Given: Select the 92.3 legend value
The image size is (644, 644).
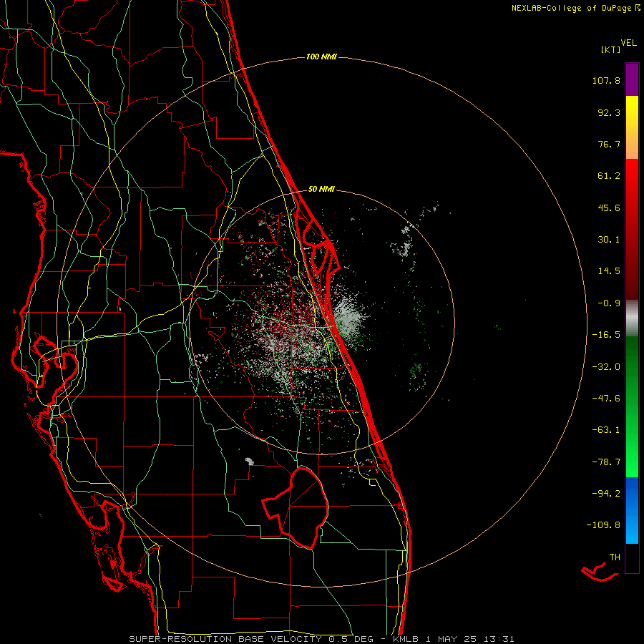Looking at the screenshot, I should 609,112.
